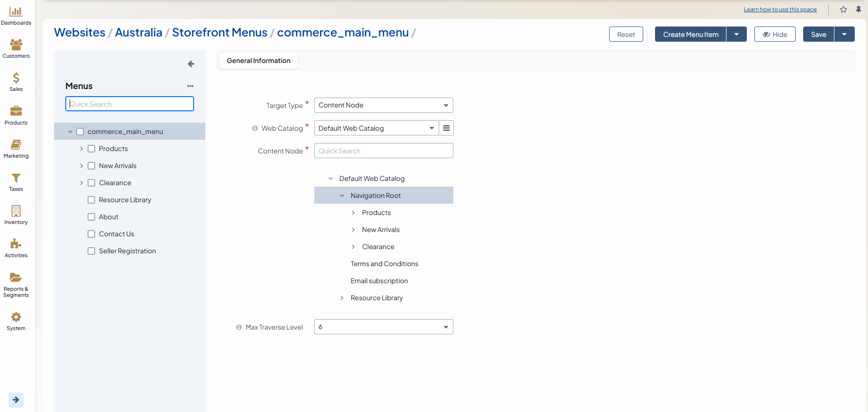Open the Inventory sidebar icon
This screenshot has width=868, height=412.
[16, 211]
